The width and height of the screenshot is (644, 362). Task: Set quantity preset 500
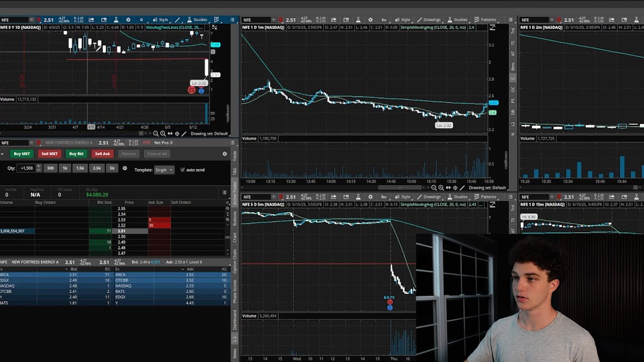(x=50, y=168)
